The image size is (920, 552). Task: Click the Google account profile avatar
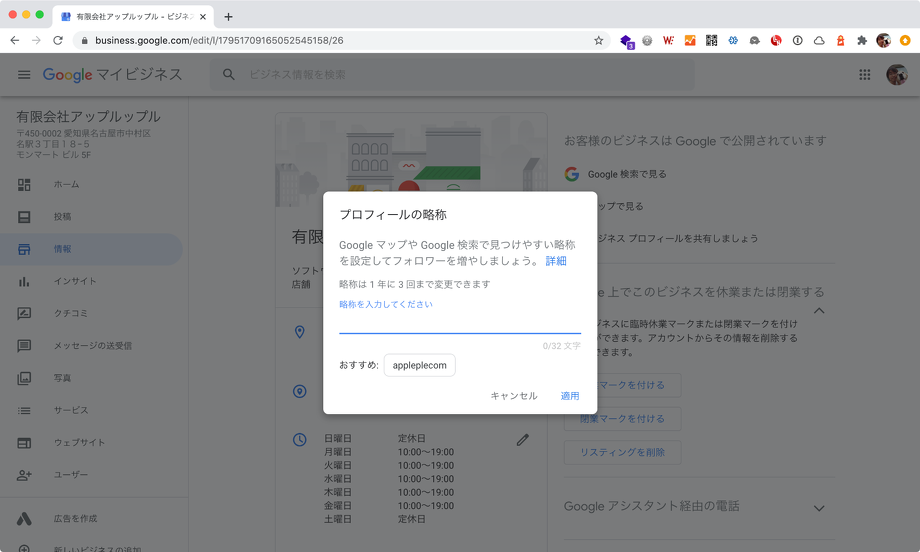click(x=896, y=75)
